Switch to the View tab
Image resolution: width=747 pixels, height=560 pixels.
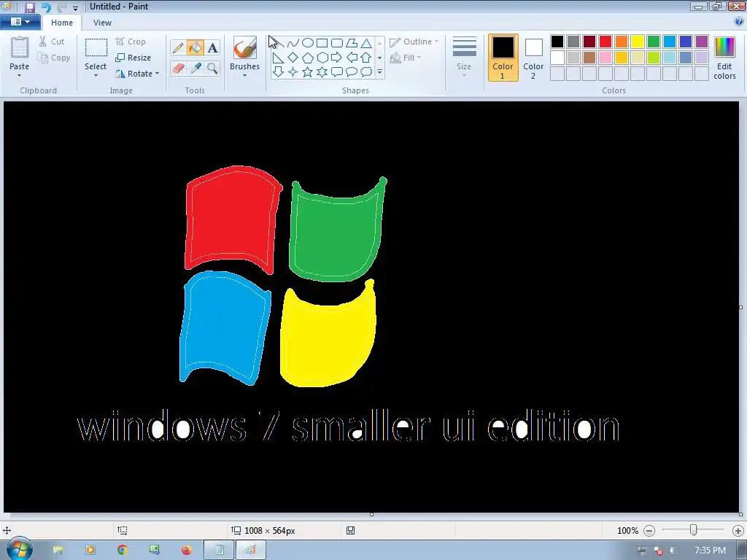(x=102, y=23)
